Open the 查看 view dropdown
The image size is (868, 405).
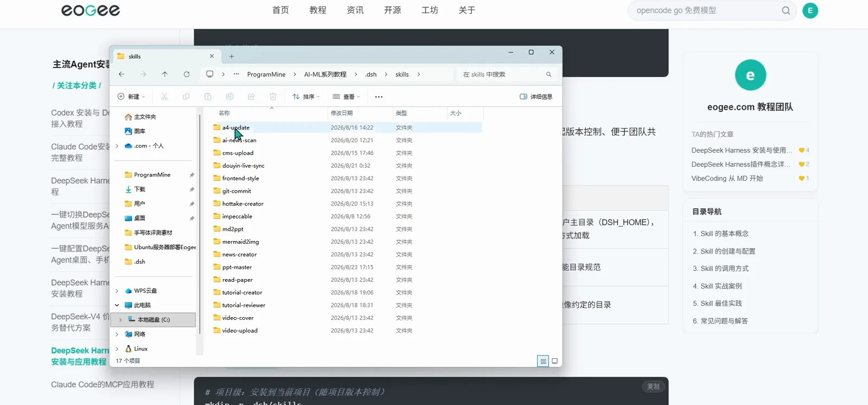click(346, 97)
